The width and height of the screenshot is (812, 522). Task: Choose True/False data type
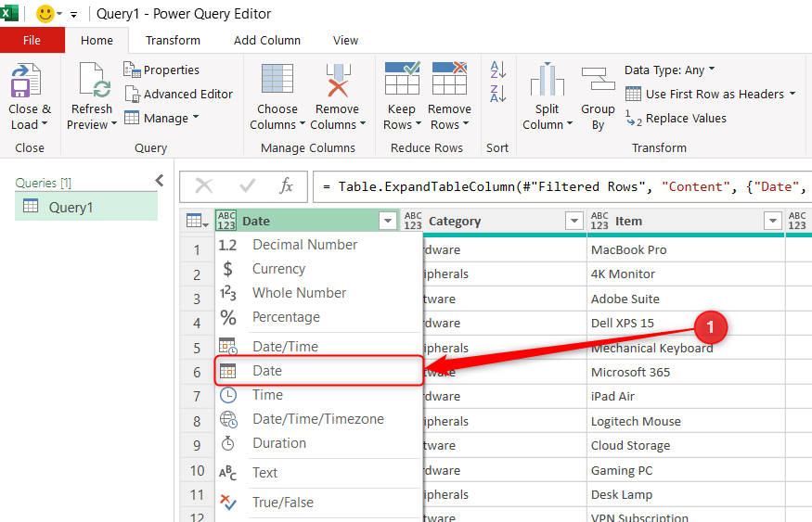[319, 503]
